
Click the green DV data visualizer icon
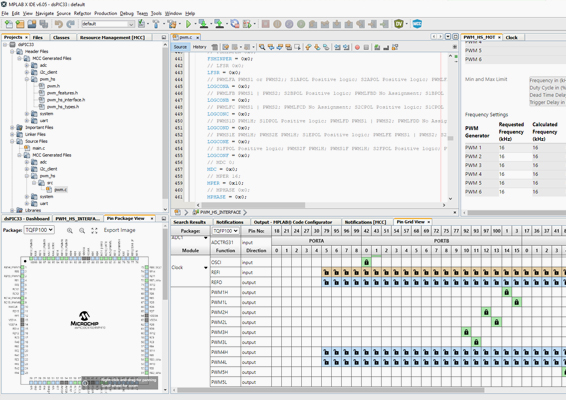click(x=399, y=24)
